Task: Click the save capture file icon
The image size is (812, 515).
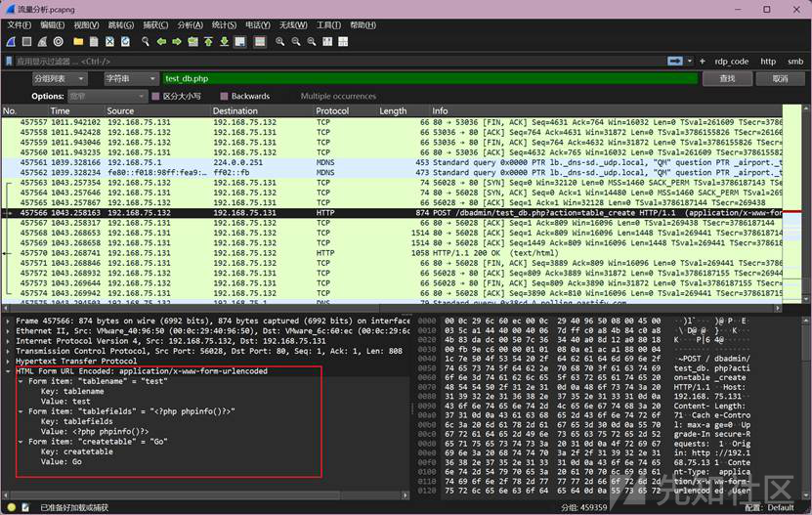Action: [x=94, y=41]
